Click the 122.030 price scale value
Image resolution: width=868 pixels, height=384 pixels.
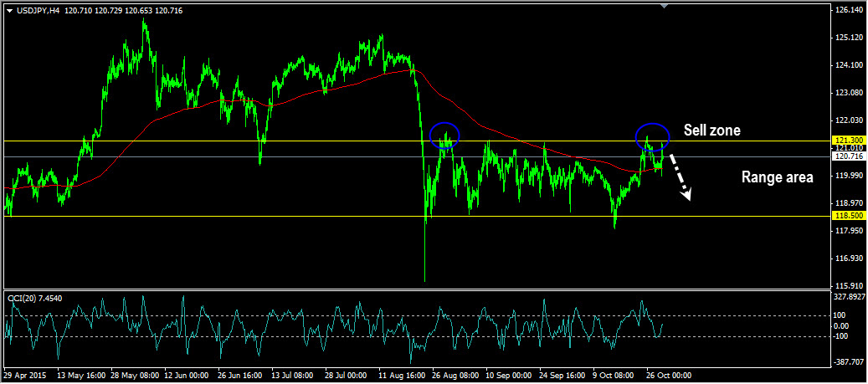point(850,120)
